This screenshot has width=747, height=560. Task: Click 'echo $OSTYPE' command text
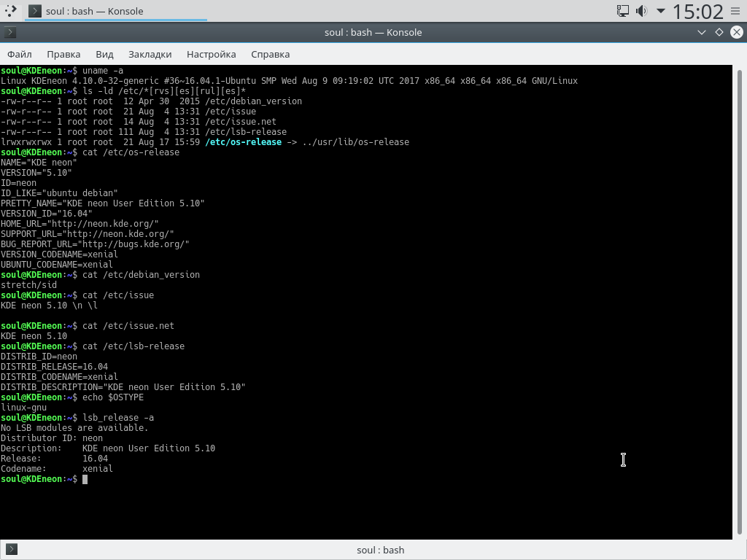(x=113, y=397)
